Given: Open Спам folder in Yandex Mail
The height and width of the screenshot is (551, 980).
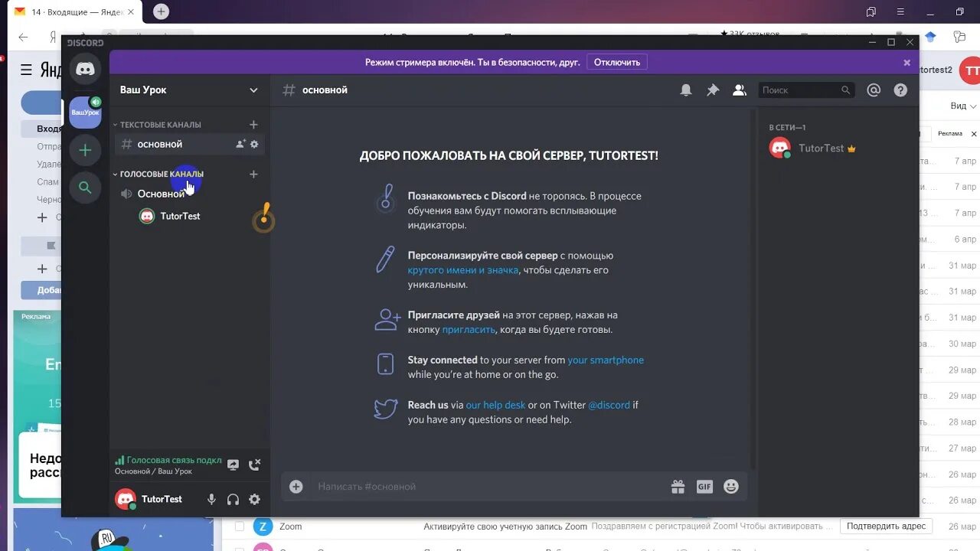Looking at the screenshot, I should pyautogui.click(x=47, y=182).
